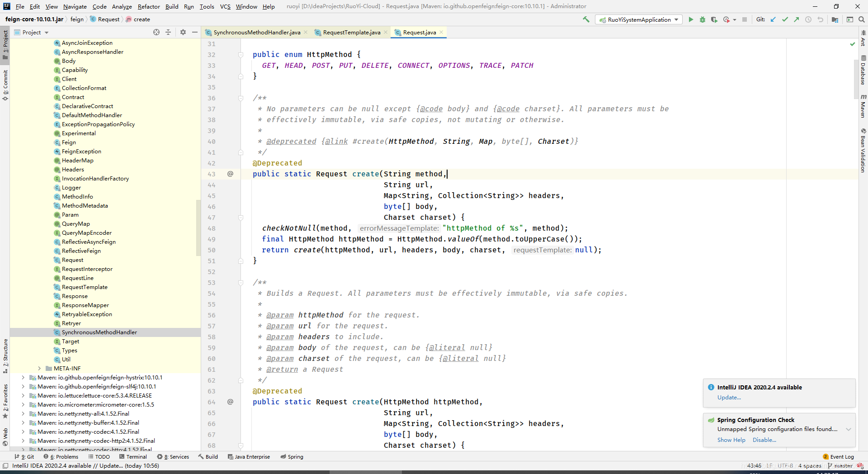
Task: Click the gutter override marker at line 64
Action: coord(230,402)
